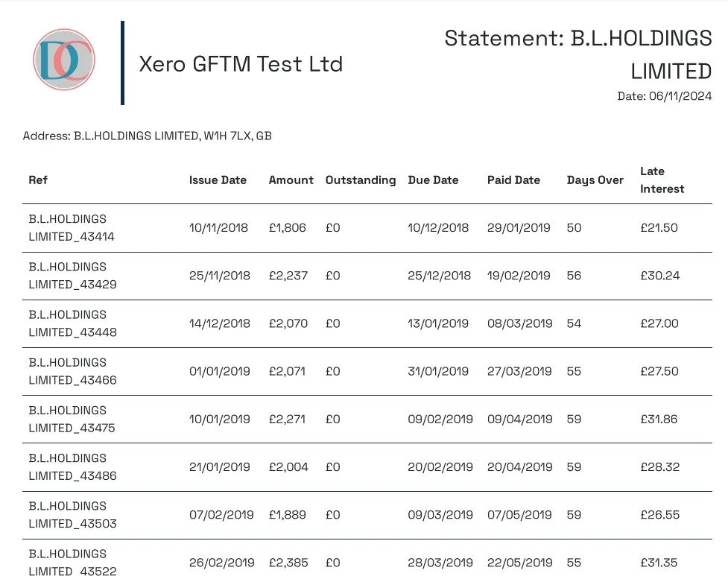728x576 pixels.
Task: Click the Date: 06/11/2024 text
Action: coord(665,96)
